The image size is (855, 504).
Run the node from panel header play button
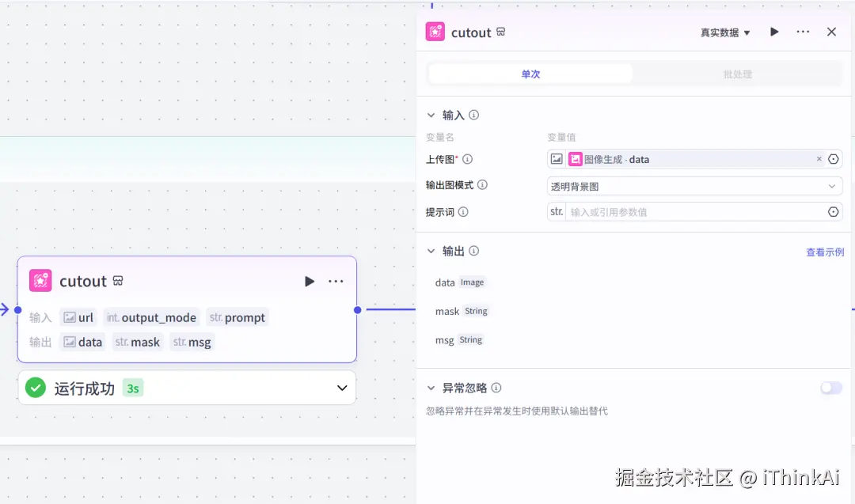click(x=774, y=32)
